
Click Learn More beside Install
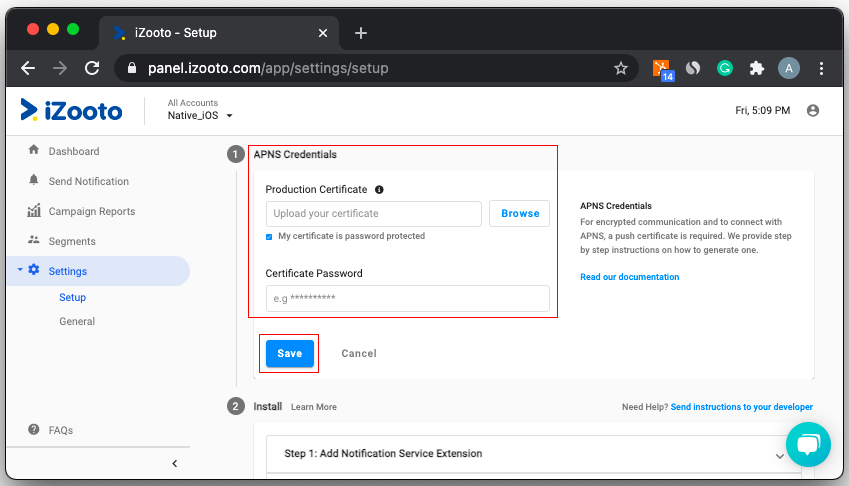(314, 406)
